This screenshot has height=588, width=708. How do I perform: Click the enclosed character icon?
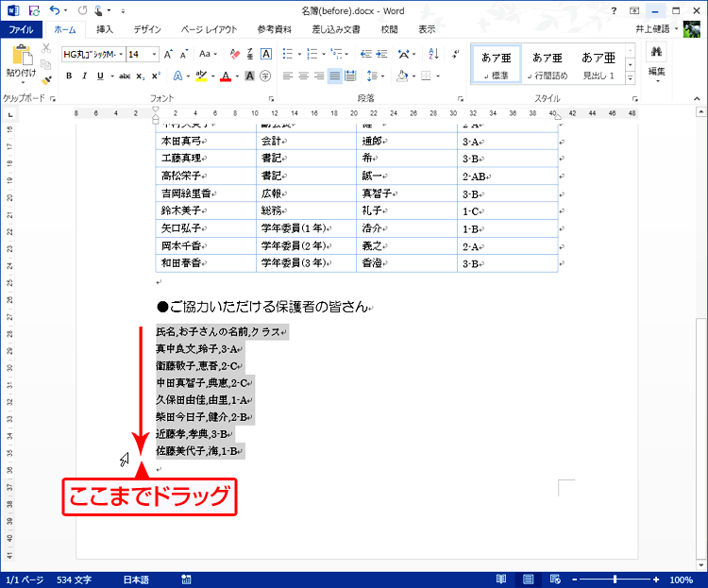click(x=265, y=76)
